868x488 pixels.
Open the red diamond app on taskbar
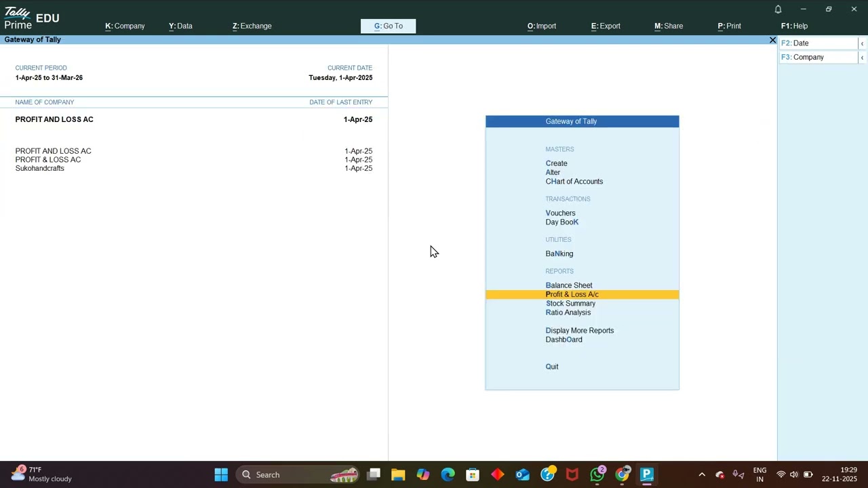click(x=498, y=474)
